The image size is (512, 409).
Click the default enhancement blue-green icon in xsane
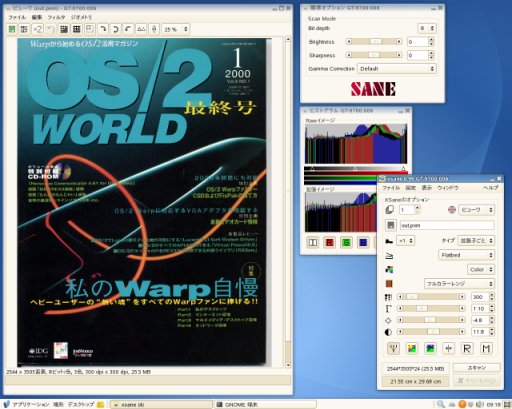point(430,349)
